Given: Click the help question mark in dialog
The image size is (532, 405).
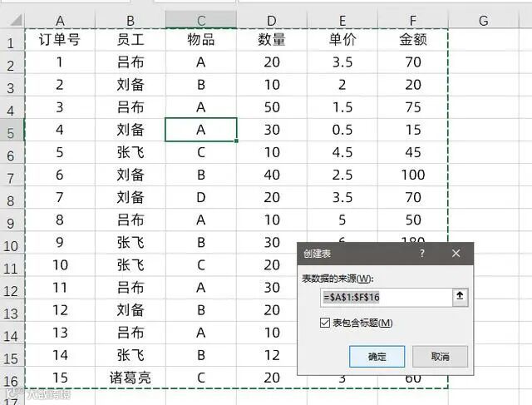Looking at the screenshot, I should coord(422,254).
